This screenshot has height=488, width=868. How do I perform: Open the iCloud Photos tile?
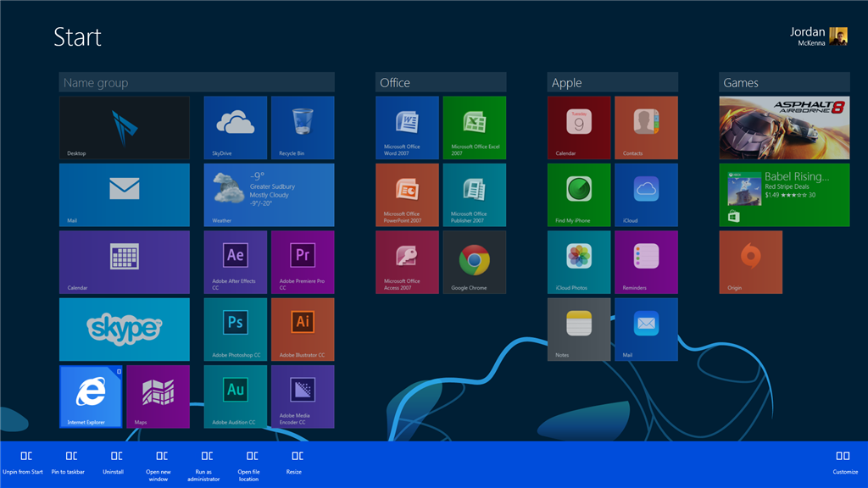579,263
